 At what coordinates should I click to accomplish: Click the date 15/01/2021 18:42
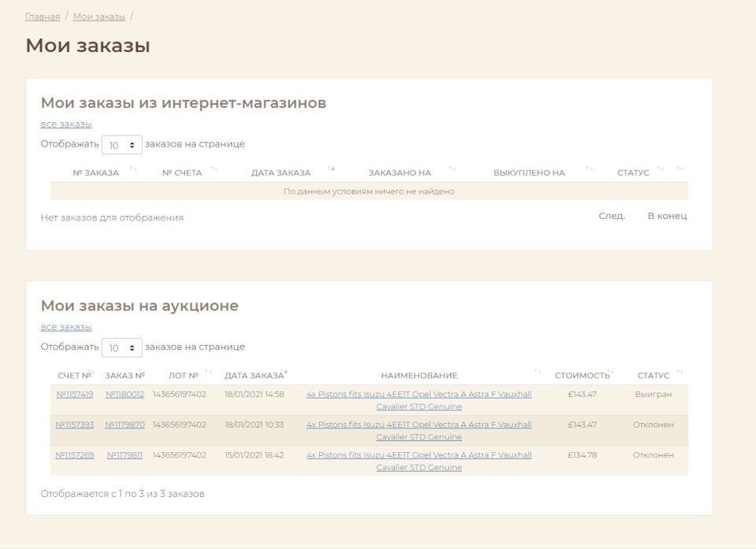tap(254, 455)
